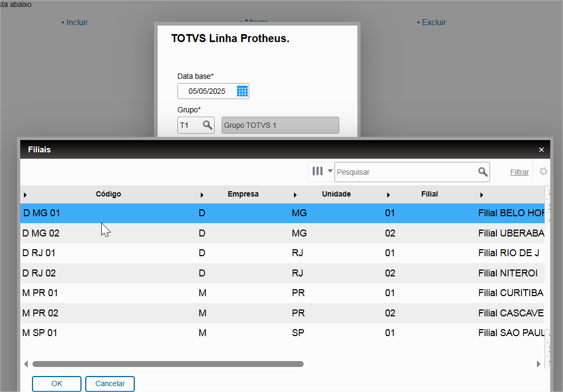
Task: Click Unidade cell SP in M SP 01 row
Action: tap(298, 333)
